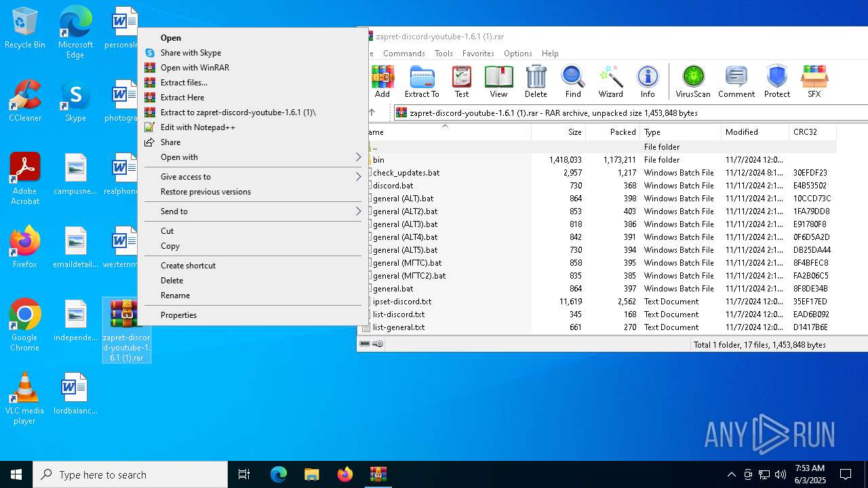868x488 pixels.
Task: Choose Properties in the context menu
Action: pyautogui.click(x=253, y=315)
